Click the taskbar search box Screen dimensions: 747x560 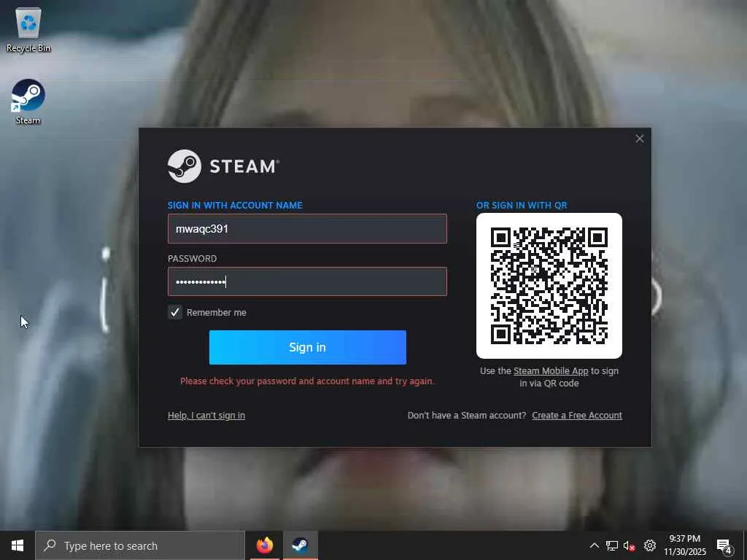coord(140,545)
